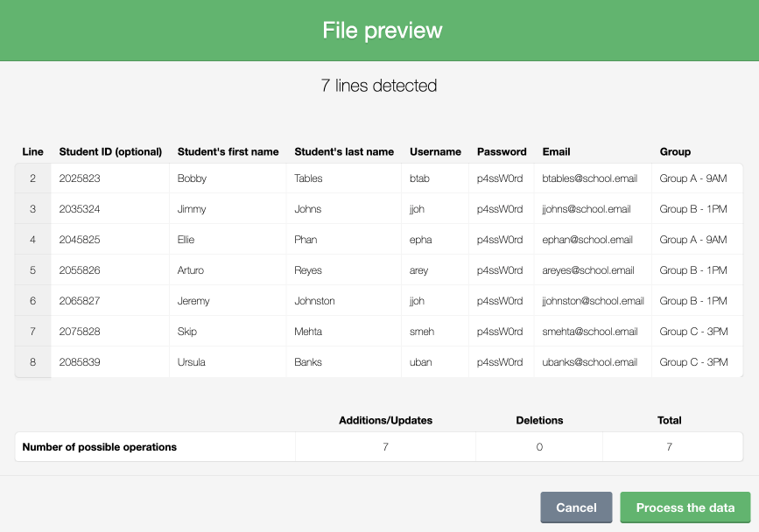
Task: Click the Total operations value 7
Action: tap(670, 446)
